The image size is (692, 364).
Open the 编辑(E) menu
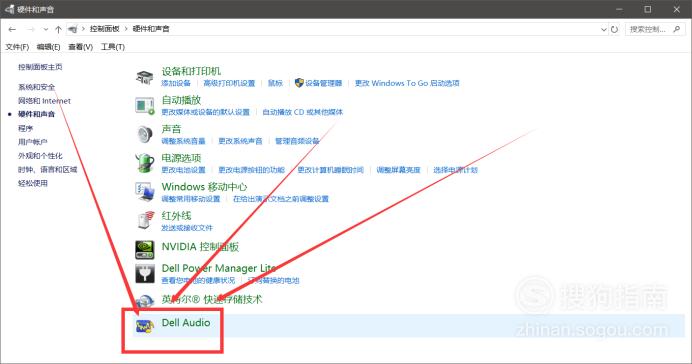[49, 47]
